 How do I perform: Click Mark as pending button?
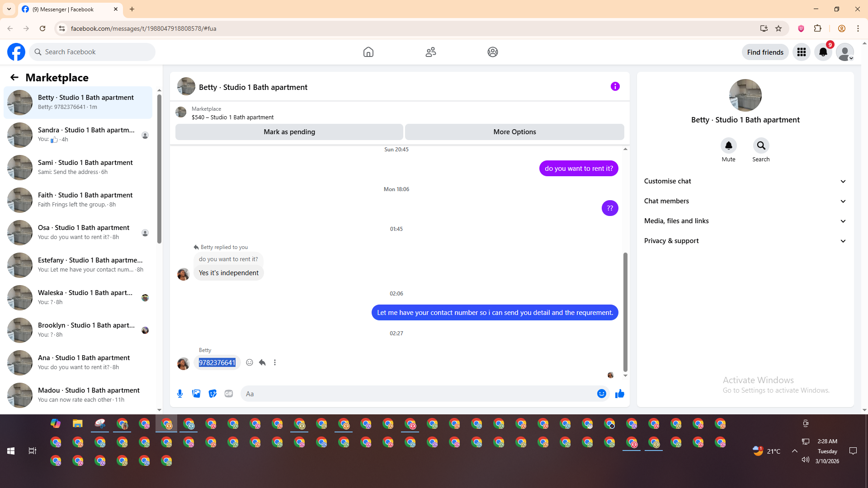(x=289, y=132)
